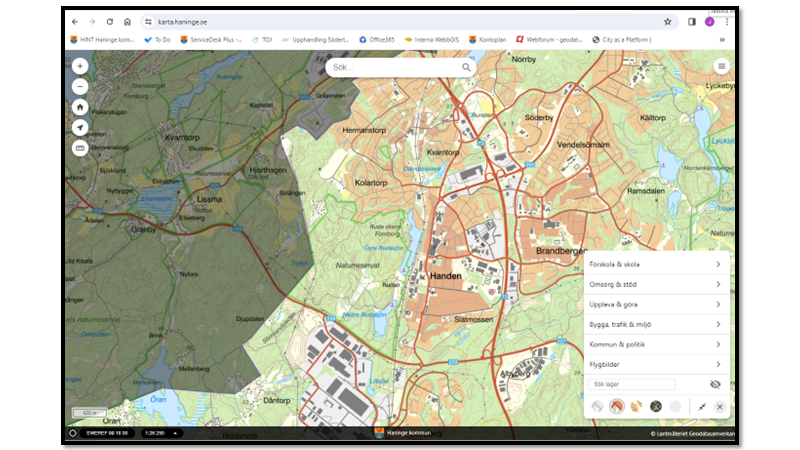The width and height of the screenshot is (800, 450).
Task: Expand the Bygga, trafik & miljö group
Action: click(655, 325)
